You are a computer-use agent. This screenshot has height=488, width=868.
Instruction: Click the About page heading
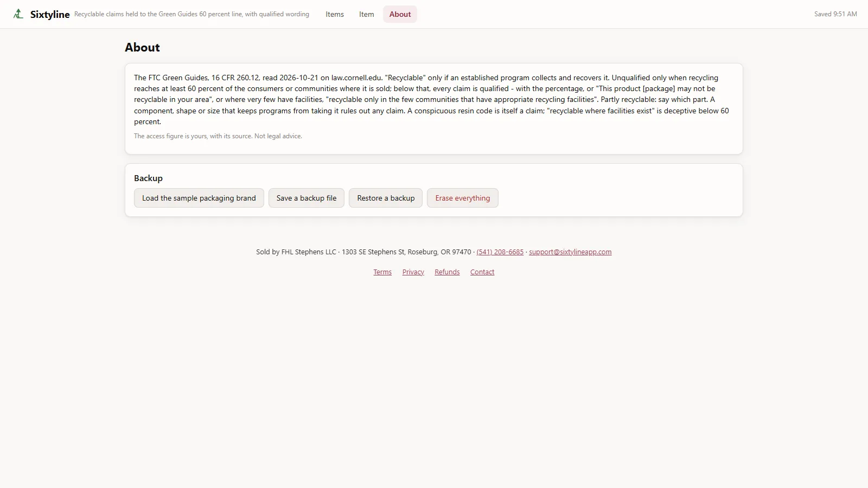pos(142,47)
